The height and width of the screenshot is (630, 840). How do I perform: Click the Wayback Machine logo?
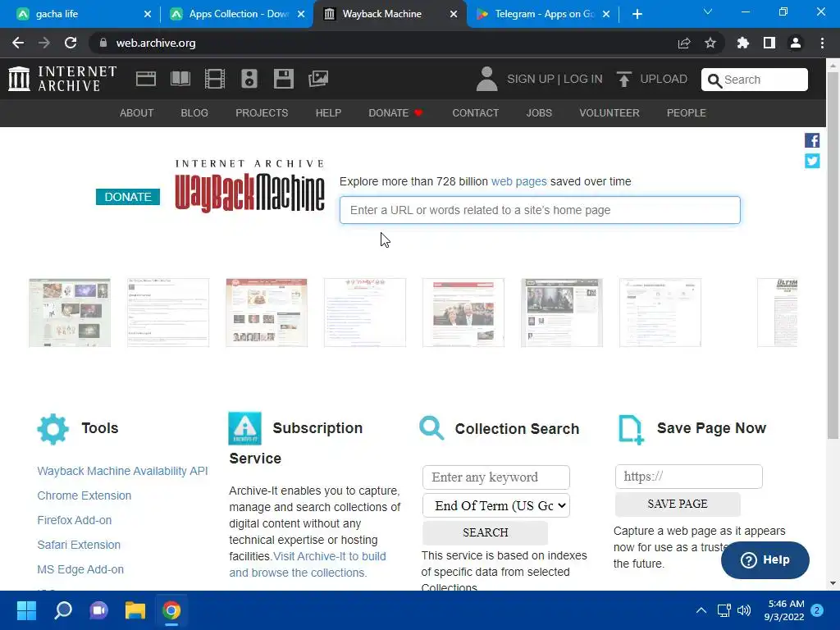tap(249, 185)
